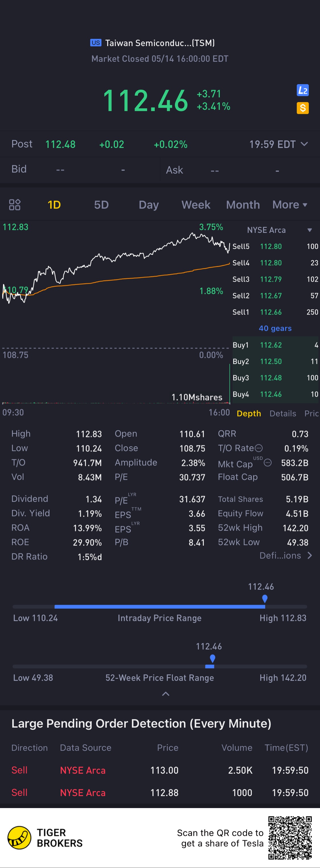The width and height of the screenshot is (320, 868).
Task: Tap the Mkt Cap currency info icon
Action: [267, 463]
